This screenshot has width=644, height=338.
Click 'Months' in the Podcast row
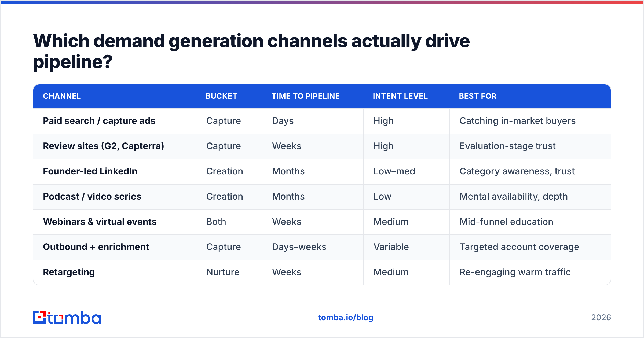point(288,196)
